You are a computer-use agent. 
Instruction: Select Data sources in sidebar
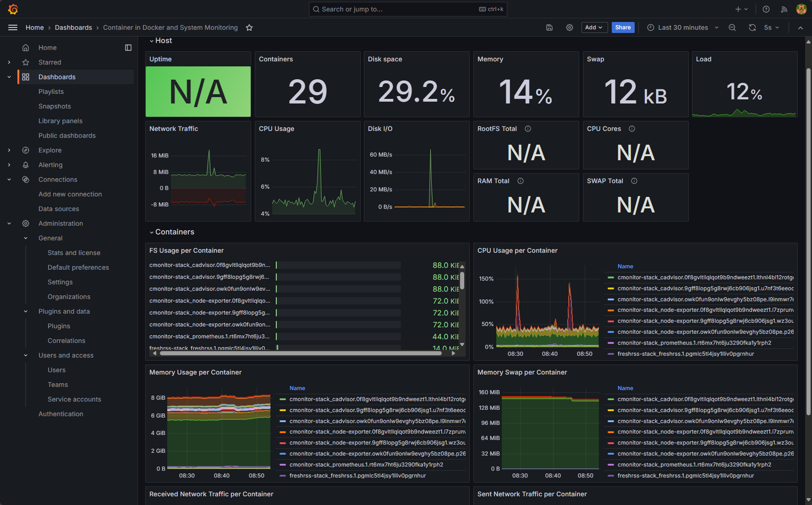point(59,209)
